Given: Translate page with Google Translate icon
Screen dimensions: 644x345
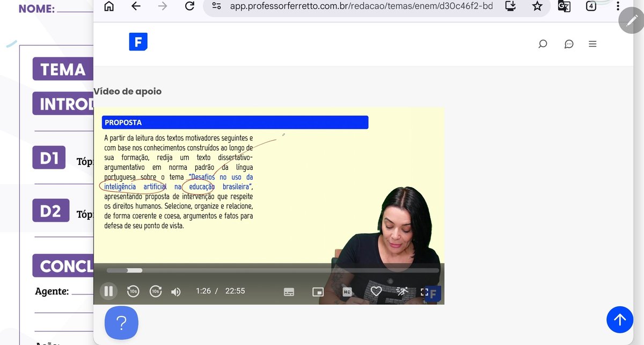Looking at the screenshot, I should click(x=564, y=6).
